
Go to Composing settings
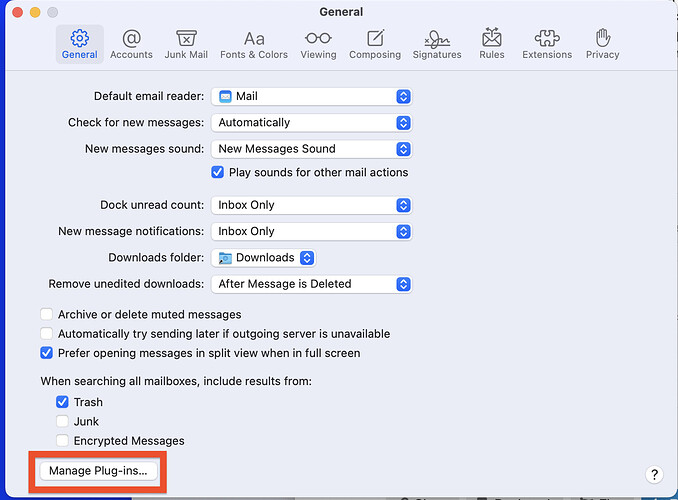point(375,44)
